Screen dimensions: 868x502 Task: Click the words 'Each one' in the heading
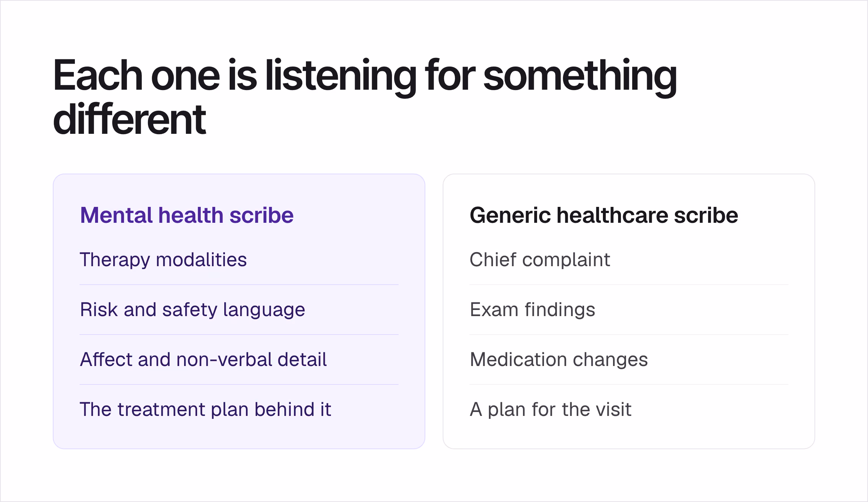point(136,75)
